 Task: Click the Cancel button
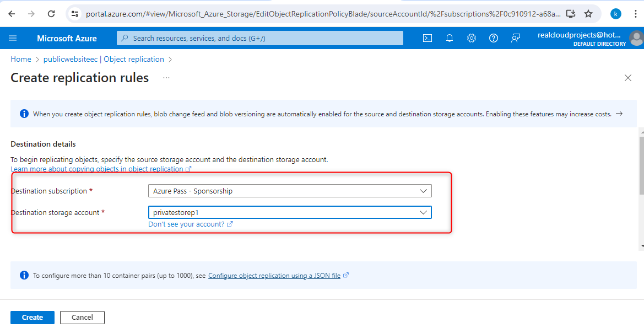click(82, 318)
